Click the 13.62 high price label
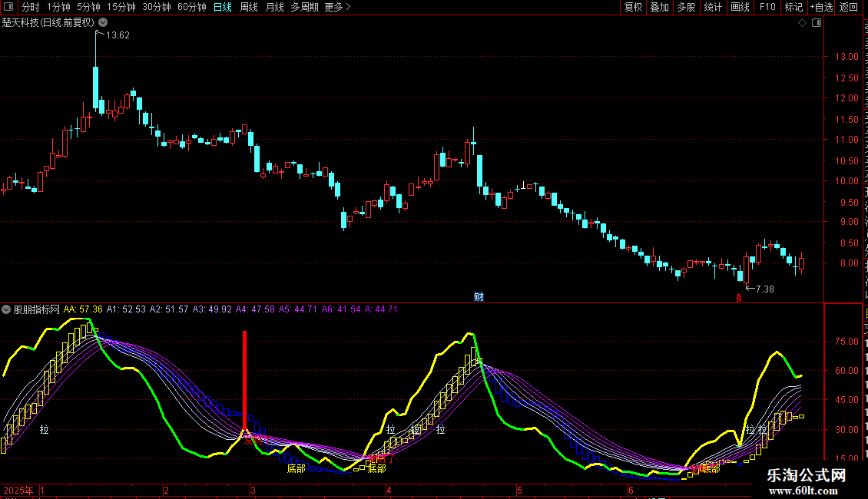Viewport: 868px width, 499px height. (x=118, y=35)
